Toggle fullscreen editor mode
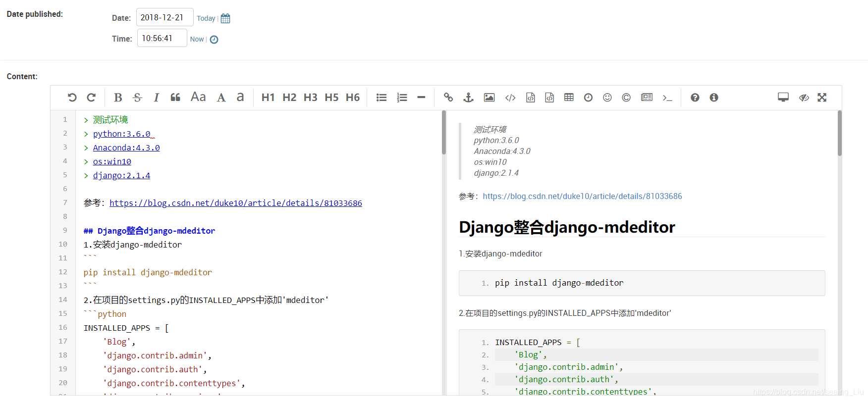 point(822,98)
